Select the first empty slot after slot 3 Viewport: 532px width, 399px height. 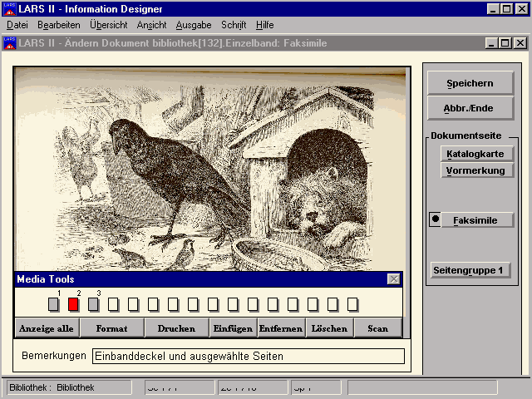click(113, 304)
